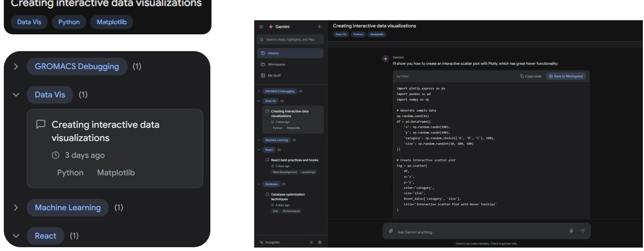The image size is (644, 251).
Task: Click Python tag in the enlarged header crop
Action: [69, 22]
